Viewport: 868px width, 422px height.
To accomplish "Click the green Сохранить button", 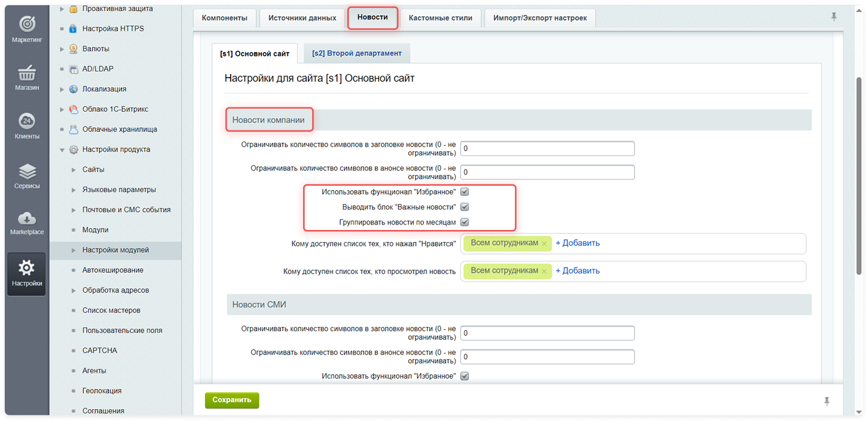I will (x=232, y=400).
